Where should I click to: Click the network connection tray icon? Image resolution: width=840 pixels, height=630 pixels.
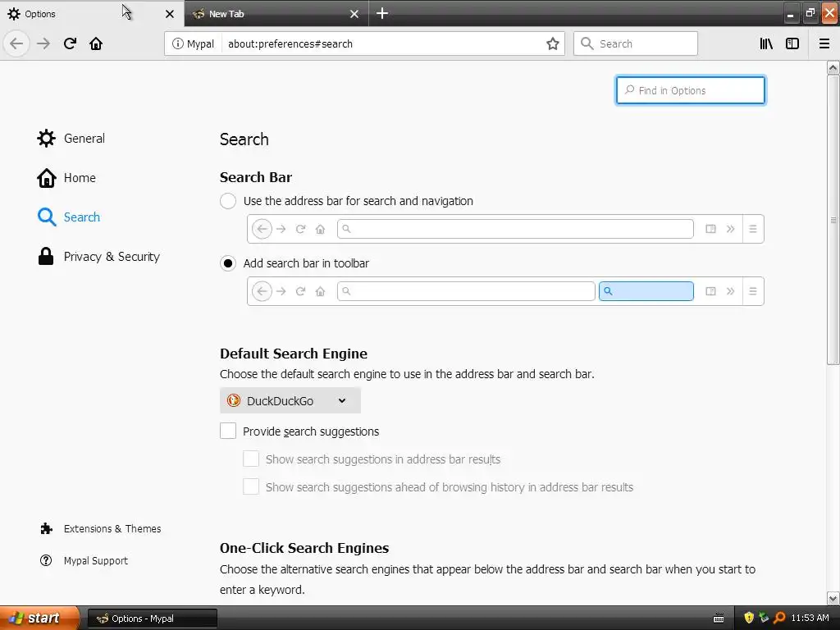(764, 618)
